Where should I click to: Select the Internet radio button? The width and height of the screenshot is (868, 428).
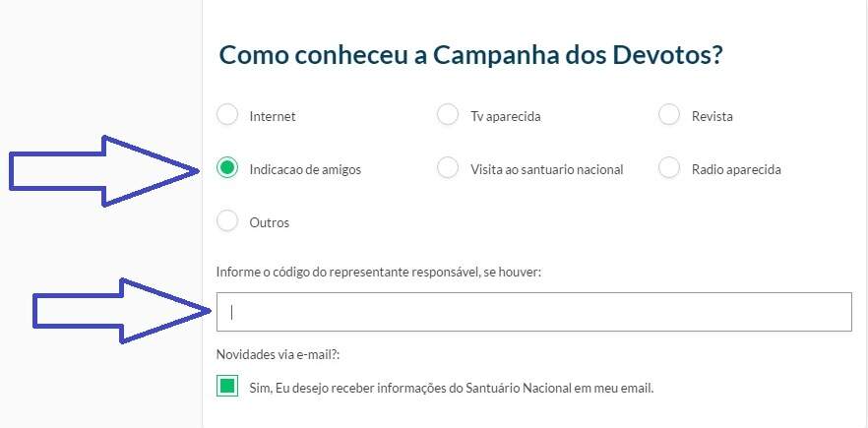tap(227, 115)
